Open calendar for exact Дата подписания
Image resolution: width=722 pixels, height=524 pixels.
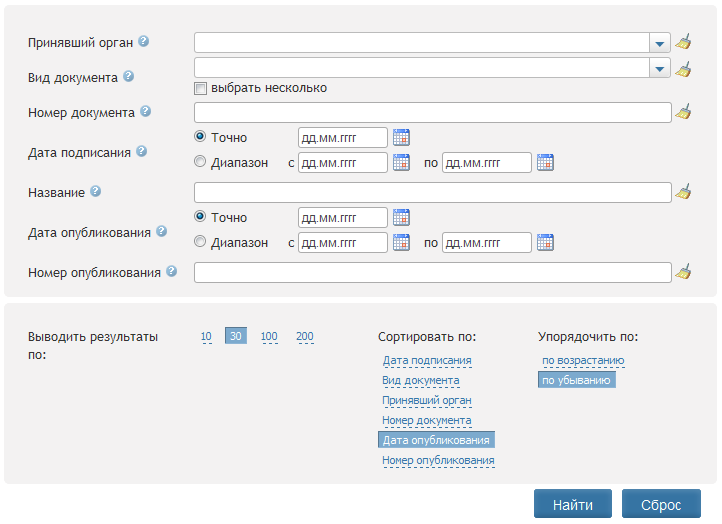point(401,137)
